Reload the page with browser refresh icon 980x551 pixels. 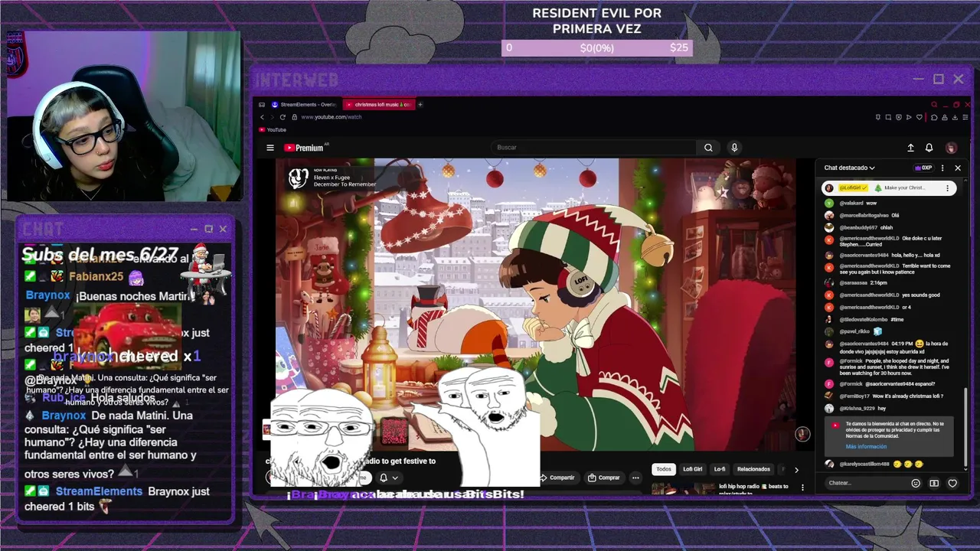(283, 117)
